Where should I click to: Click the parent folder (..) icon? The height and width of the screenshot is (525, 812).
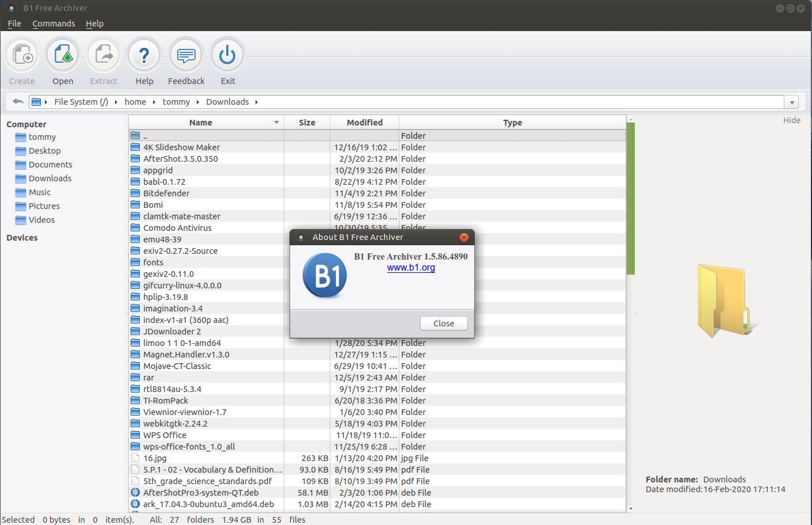click(x=135, y=136)
